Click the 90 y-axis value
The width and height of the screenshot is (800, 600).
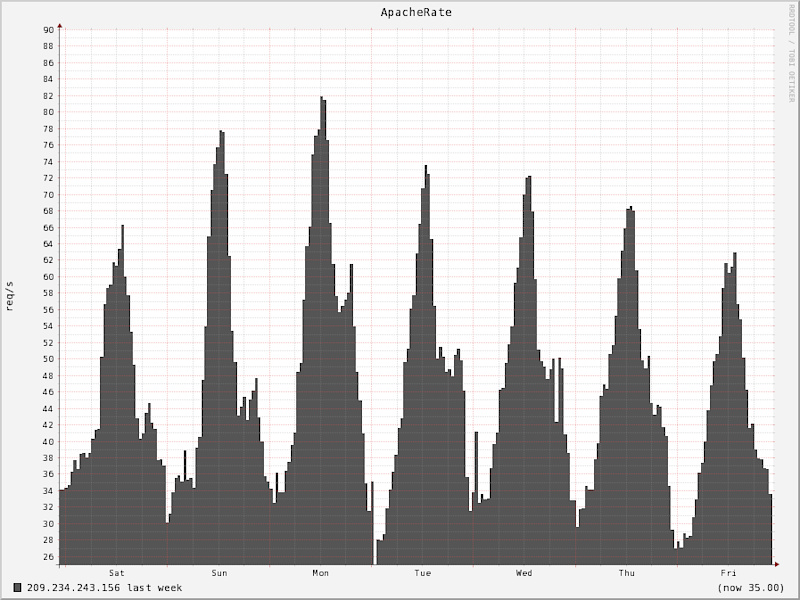[48, 30]
